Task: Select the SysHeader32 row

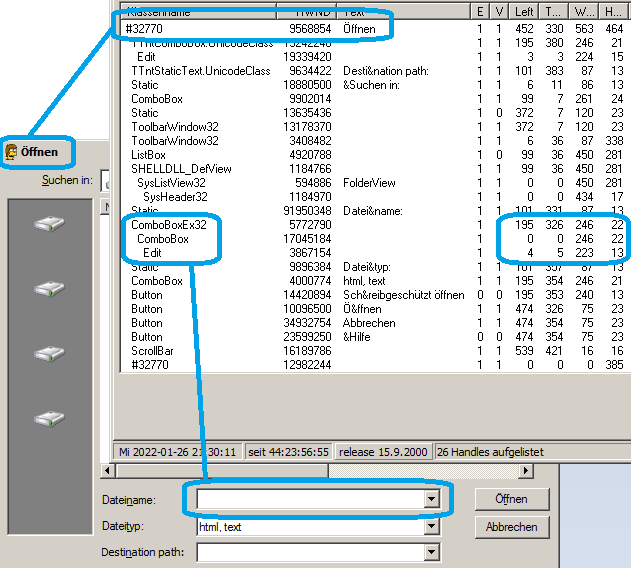Action: point(374,197)
